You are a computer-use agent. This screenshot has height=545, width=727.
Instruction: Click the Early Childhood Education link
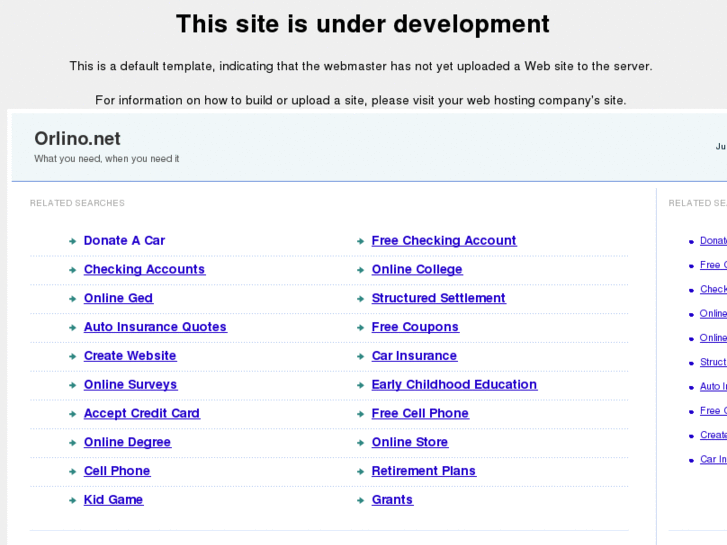454,385
